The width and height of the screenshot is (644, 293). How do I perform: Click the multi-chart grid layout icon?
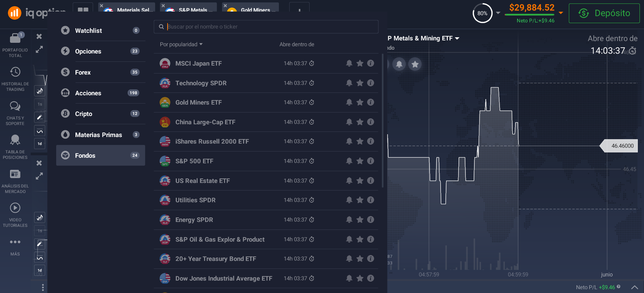click(x=83, y=9)
